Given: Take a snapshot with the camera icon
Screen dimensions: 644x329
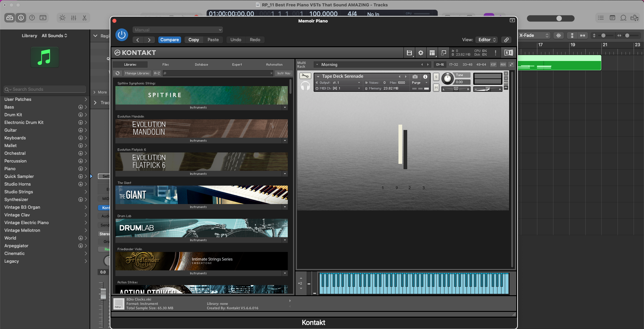Looking at the screenshot, I should pyautogui.click(x=415, y=76).
